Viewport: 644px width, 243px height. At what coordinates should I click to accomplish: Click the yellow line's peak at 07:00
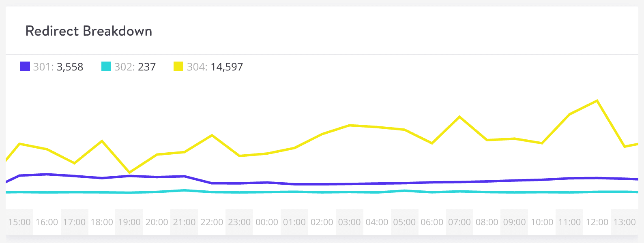click(459, 117)
